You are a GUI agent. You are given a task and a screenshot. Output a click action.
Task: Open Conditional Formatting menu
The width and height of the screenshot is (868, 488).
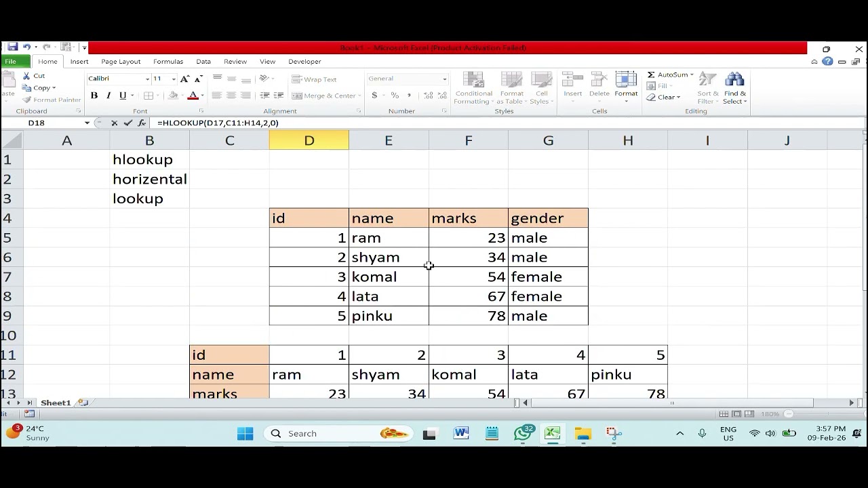[473, 89]
